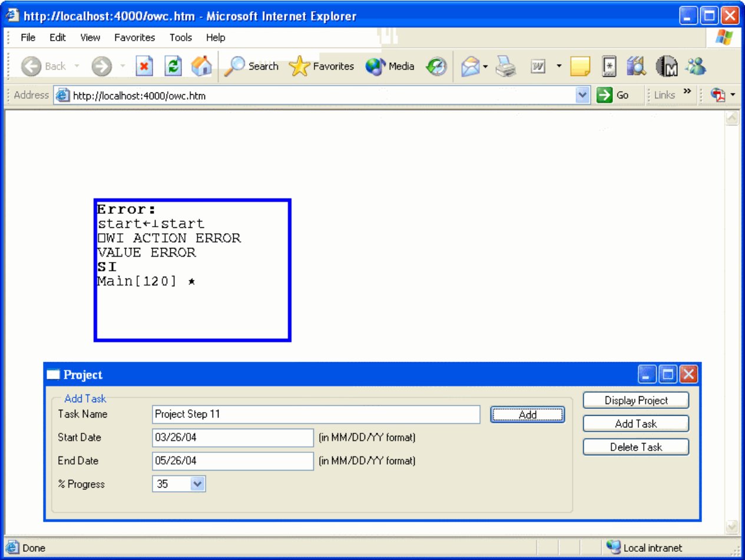Viewport: 745px width, 560px height.
Task: Click the Links toolbar label
Action: tap(664, 95)
